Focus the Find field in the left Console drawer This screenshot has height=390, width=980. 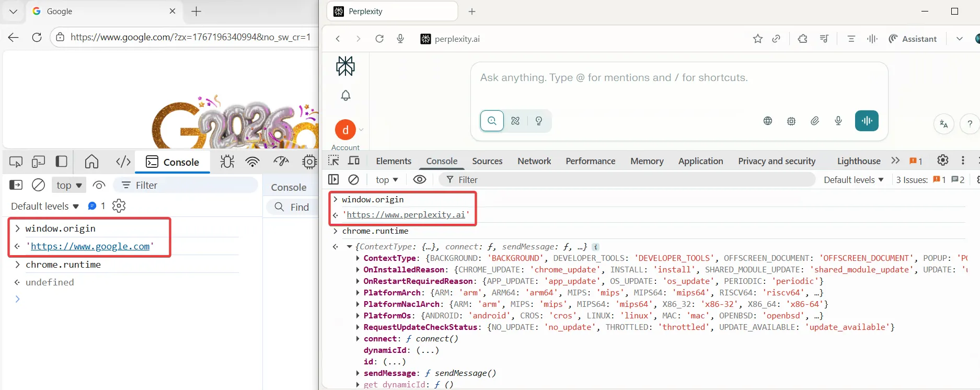pos(293,207)
